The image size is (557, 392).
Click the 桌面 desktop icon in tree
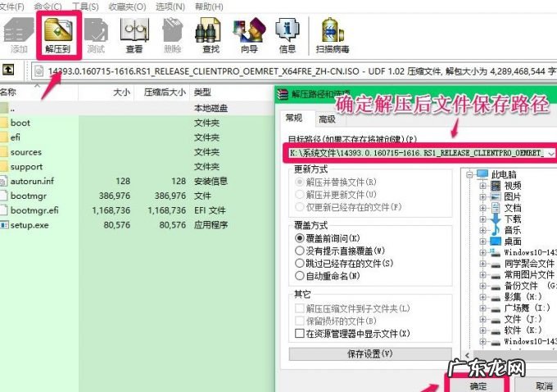pyautogui.click(x=496, y=241)
